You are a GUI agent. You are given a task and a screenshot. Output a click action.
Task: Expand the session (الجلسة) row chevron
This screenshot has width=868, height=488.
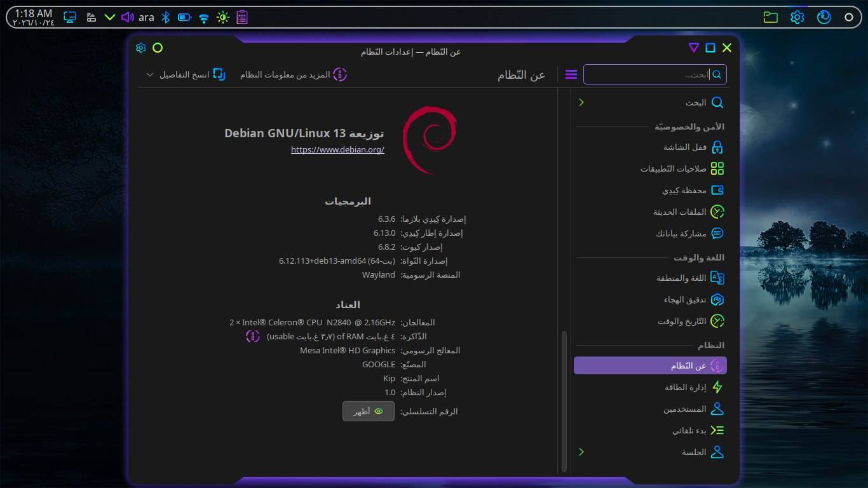(581, 452)
